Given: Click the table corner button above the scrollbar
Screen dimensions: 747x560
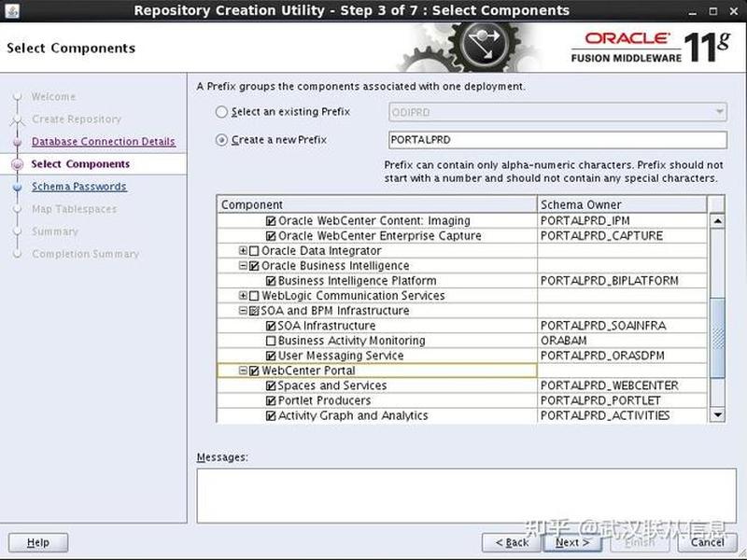Looking at the screenshot, I should click(716, 204).
